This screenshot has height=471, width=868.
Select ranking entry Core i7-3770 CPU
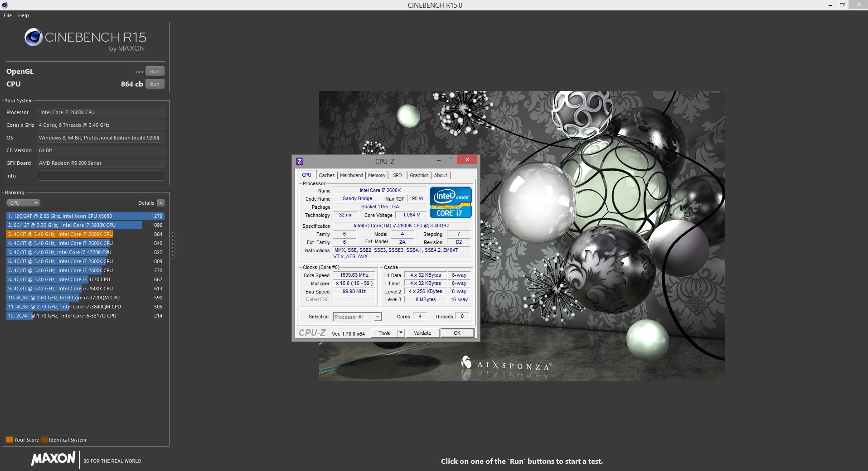(x=85, y=279)
